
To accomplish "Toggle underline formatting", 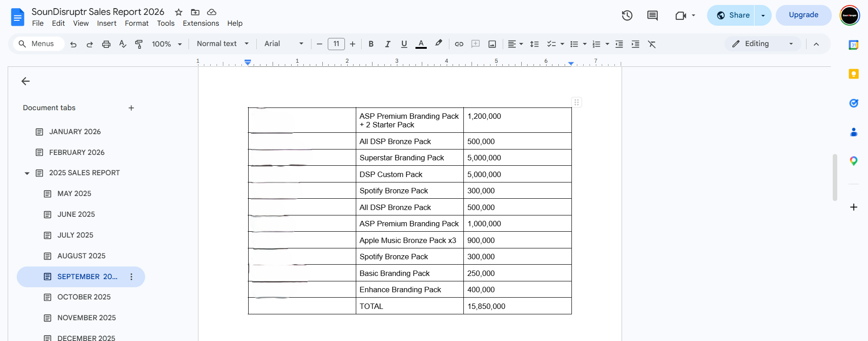I will (x=404, y=44).
